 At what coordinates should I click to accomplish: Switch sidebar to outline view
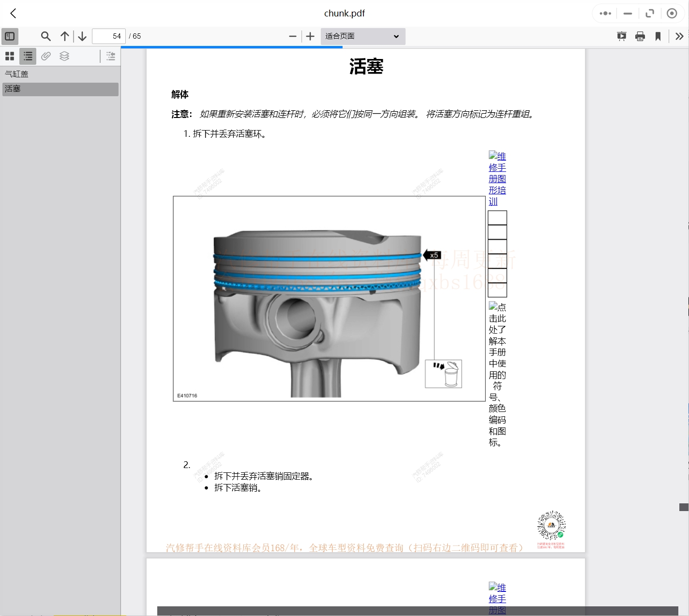pos(28,56)
